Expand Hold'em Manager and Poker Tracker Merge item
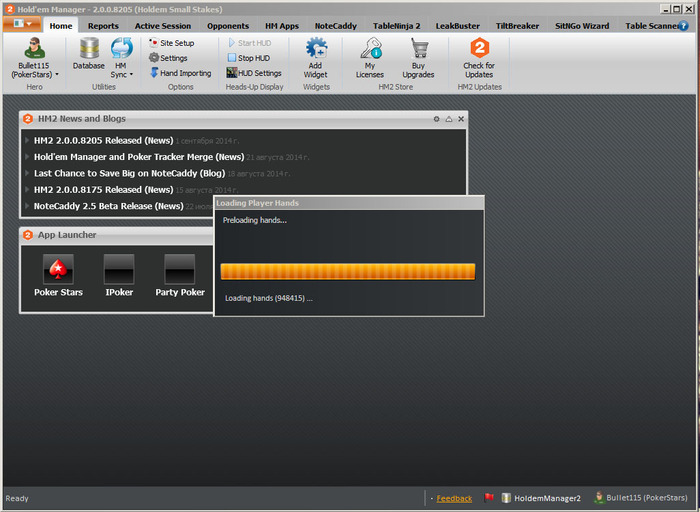The height and width of the screenshot is (512, 700). (27, 157)
